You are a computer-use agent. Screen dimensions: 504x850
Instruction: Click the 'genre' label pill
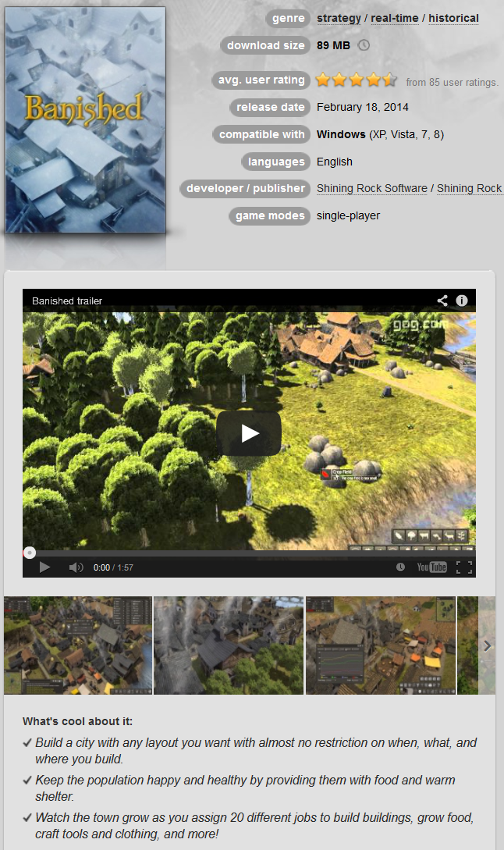289,19
